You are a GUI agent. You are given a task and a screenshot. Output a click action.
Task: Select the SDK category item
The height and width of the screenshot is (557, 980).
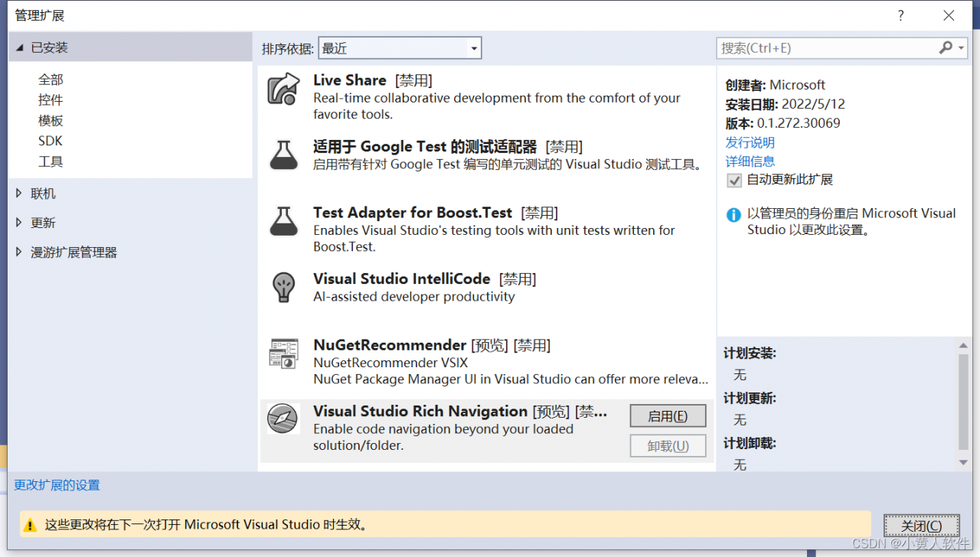coord(51,141)
